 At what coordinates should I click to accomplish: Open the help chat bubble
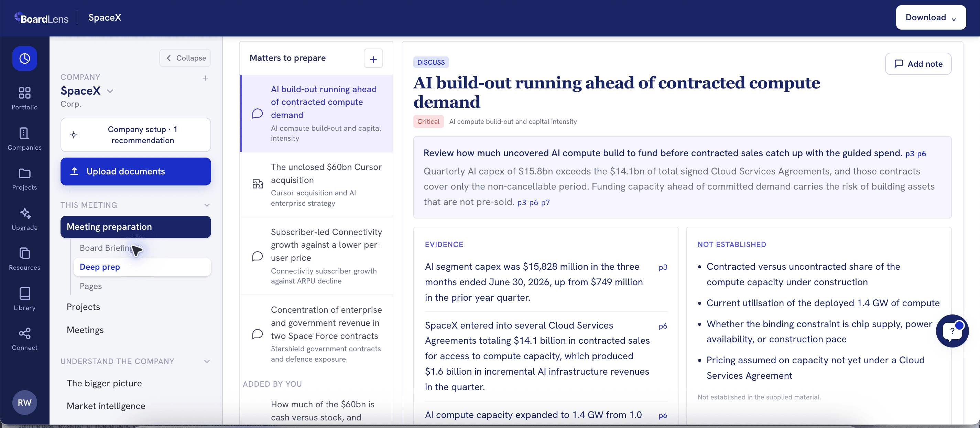click(952, 331)
